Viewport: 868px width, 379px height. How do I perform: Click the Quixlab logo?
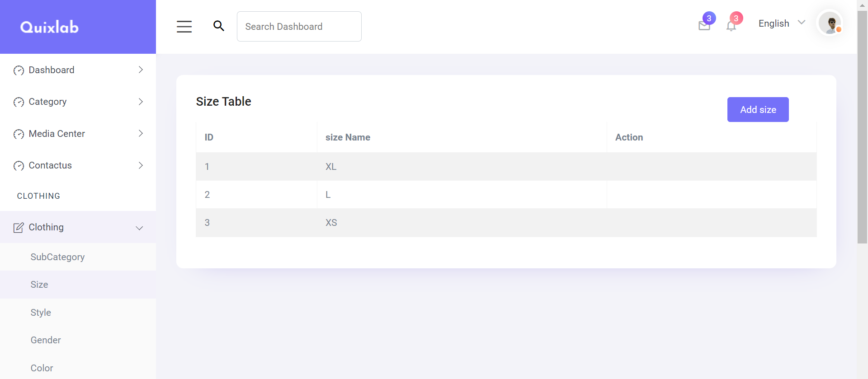click(49, 27)
